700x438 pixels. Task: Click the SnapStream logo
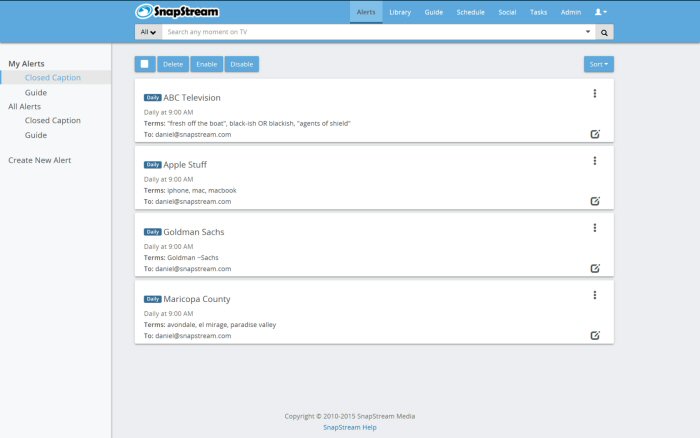[x=177, y=11]
